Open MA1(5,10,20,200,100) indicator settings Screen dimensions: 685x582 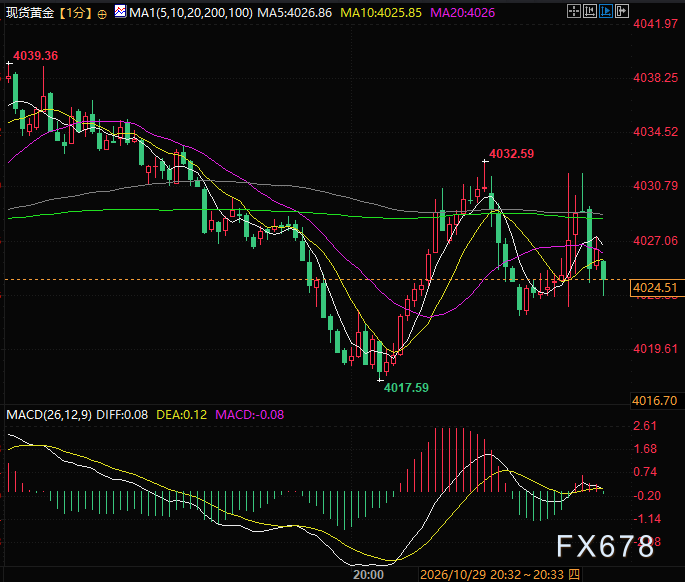[x=191, y=13]
